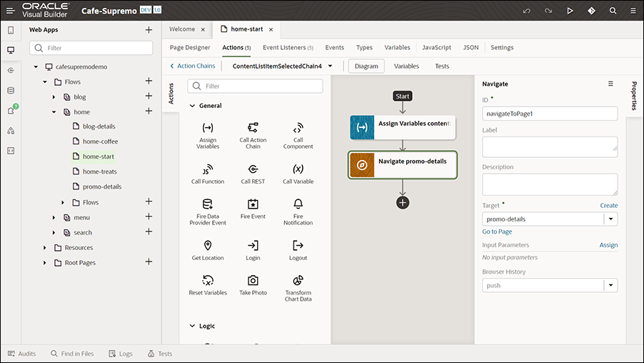Select the Fire Event action

point(253,209)
